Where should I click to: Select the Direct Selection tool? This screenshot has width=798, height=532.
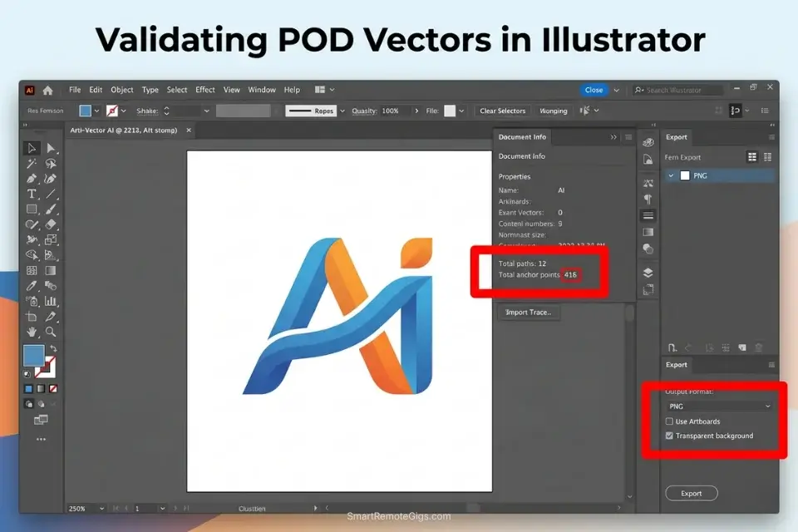[x=51, y=148]
